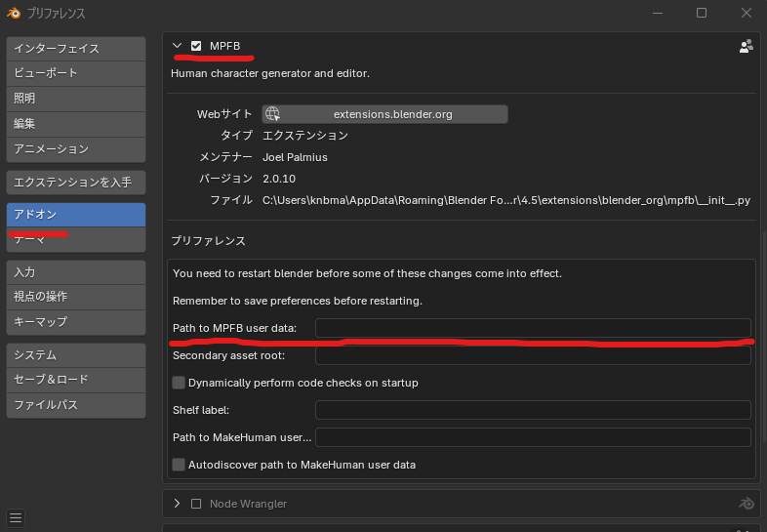Viewport: 767px width, 532px height.
Task: Open the インターフェイス preferences tab
Action: pyautogui.click(x=76, y=49)
